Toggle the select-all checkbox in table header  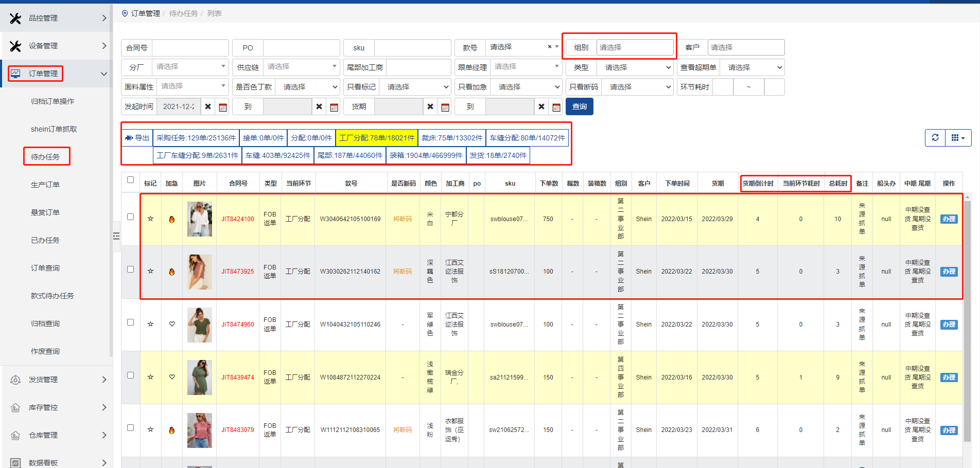131,180
